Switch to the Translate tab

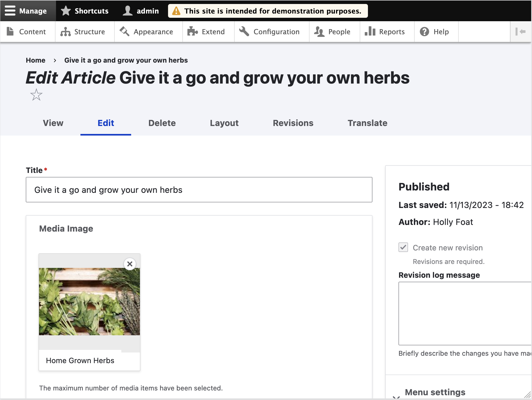click(367, 123)
